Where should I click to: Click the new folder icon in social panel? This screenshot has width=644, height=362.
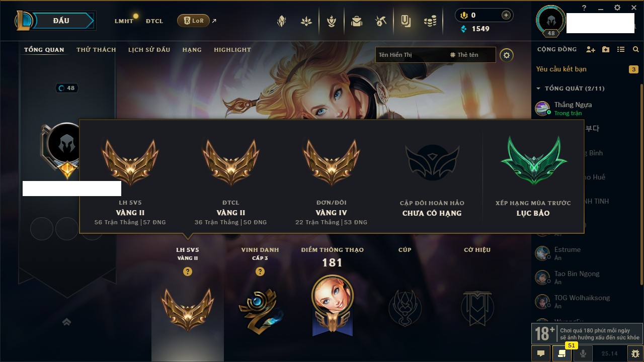tap(606, 49)
